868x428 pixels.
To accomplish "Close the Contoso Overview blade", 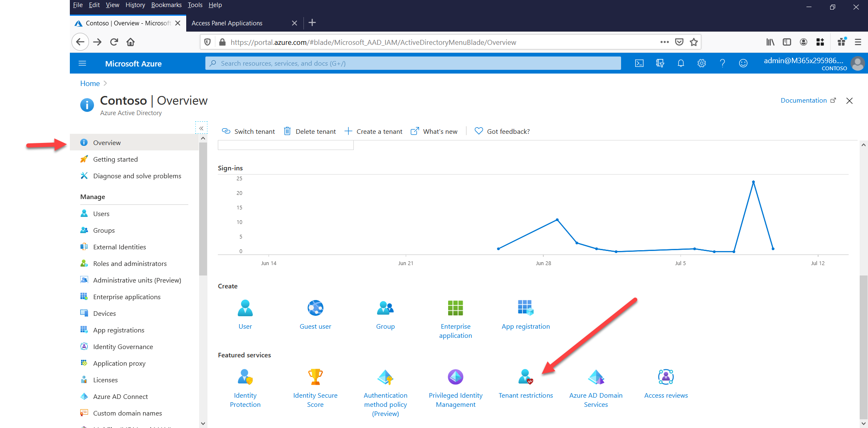I will coord(850,101).
